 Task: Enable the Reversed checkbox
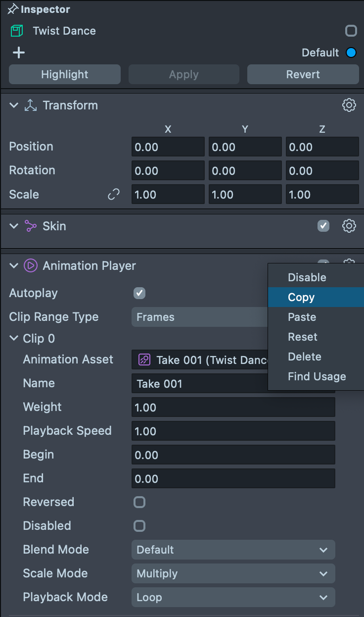[139, 502]
